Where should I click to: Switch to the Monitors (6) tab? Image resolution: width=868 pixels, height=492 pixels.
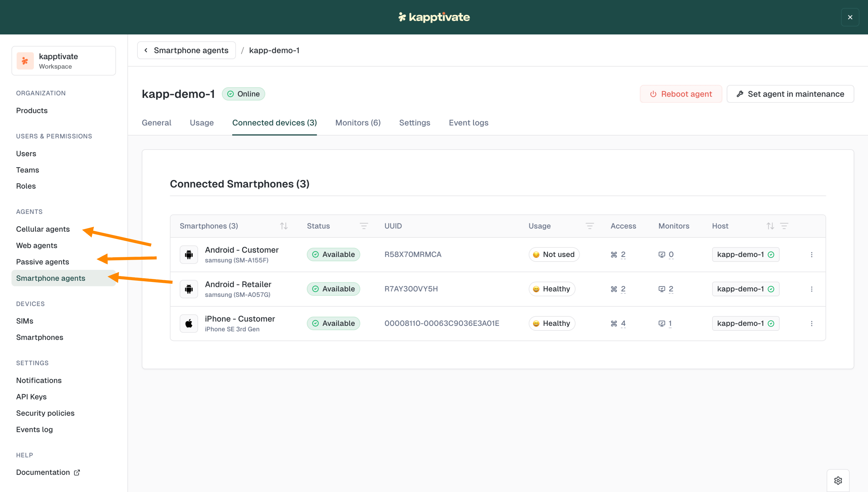click(358, 123)
